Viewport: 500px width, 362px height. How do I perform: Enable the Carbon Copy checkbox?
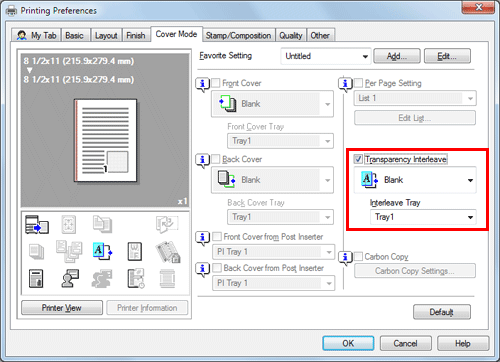pos(358,256)
